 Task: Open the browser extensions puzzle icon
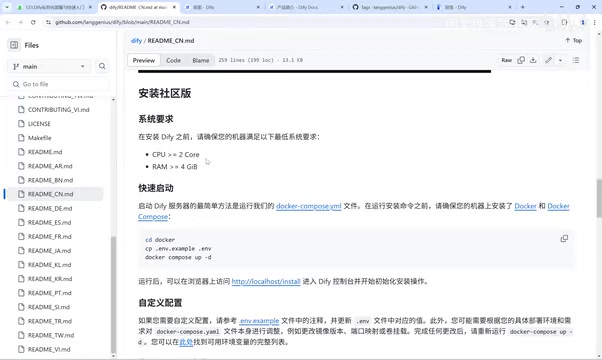564,22
